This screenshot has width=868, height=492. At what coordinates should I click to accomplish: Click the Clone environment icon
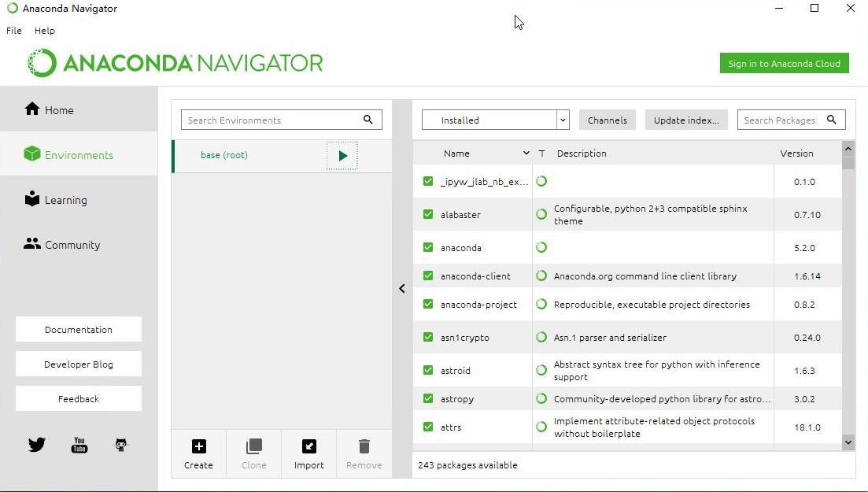click(254, 446)
